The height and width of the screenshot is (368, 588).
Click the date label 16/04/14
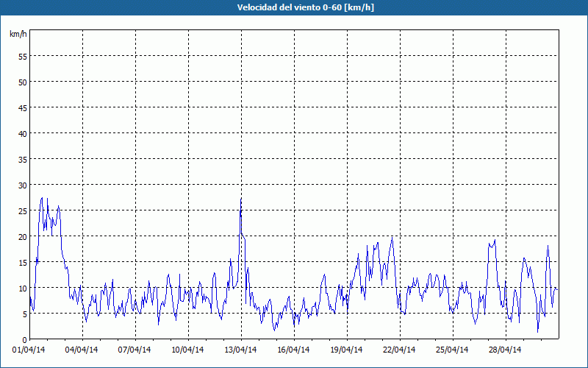click(x=293, y=350)
